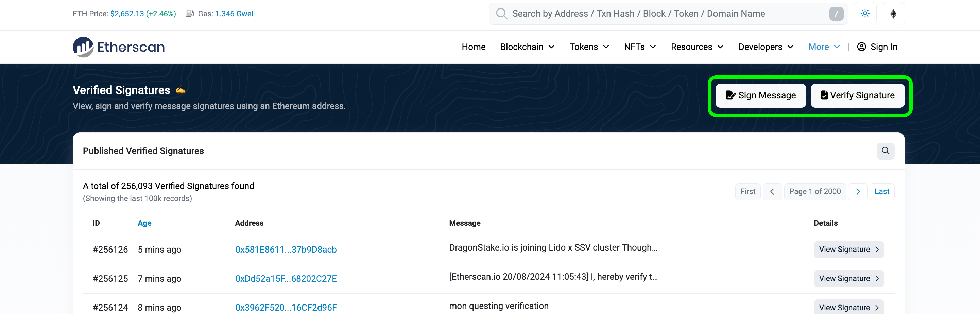Click the user icon beside Sign In
This screenshot has height=314, width=980.
coord(861,47)
